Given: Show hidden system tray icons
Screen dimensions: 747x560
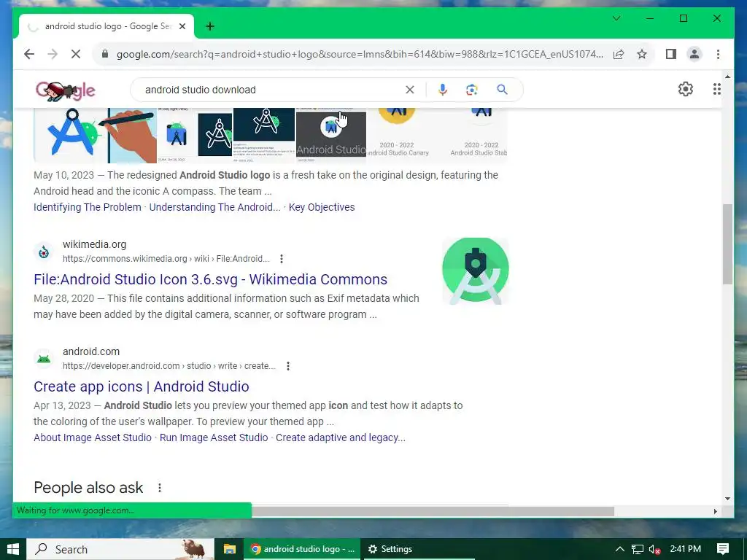Looking at the screenshot, I should (x=619, y=549).
